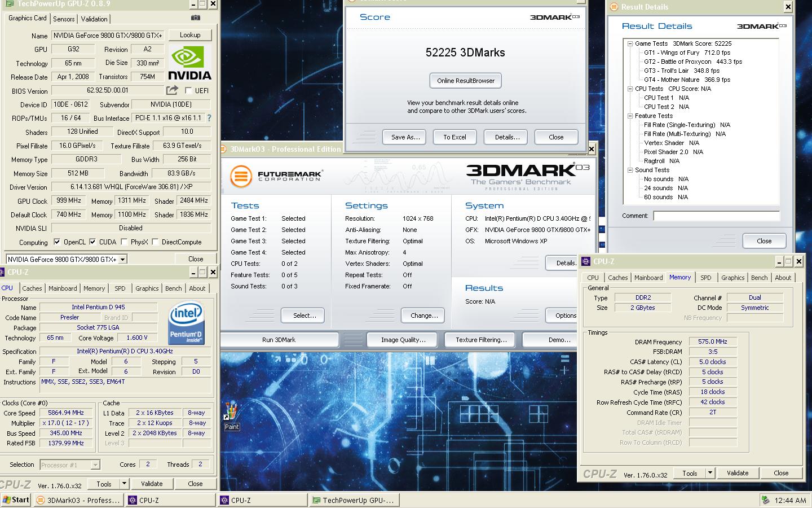The width and height of the screenshot is (812, 508).
Task: Open the Paint desktop shortcut
Action: coord(231,417)
